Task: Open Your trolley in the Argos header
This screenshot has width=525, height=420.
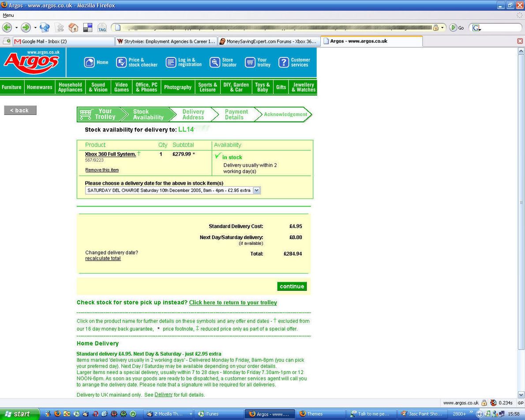Action: [250, 63]
